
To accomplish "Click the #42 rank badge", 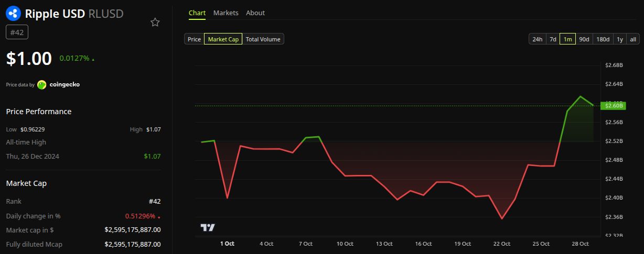I will click(x=17, y=32).
